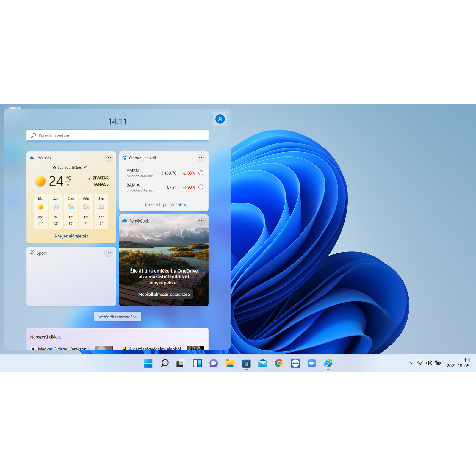Open the Start menu from the taskbar

click(x=148, y=363)
